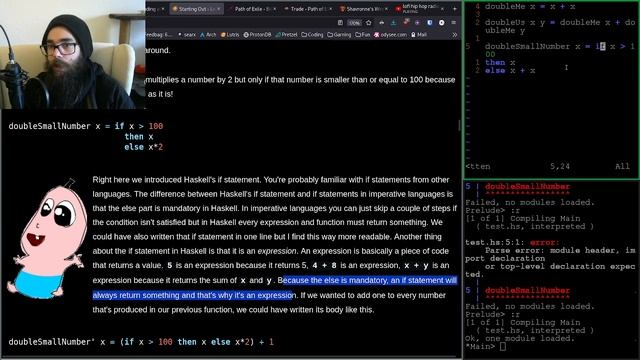
Task: Click the 5,24 cursor position in status line
Action: point(560,167)
